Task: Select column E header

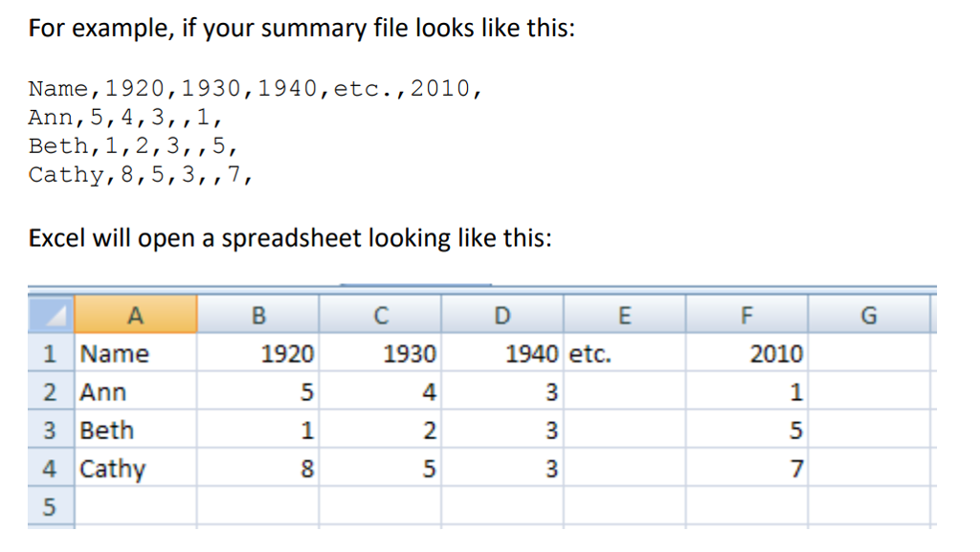Action: coord(625,314)
